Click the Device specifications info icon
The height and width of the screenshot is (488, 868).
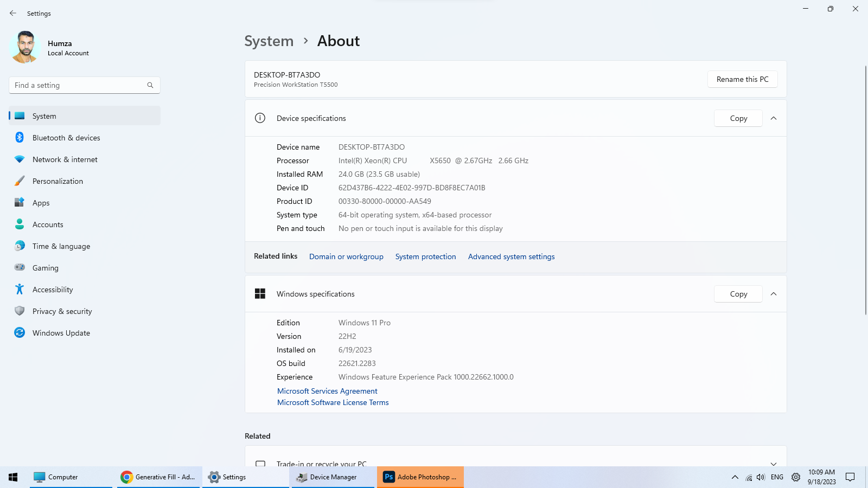(x=260, y=118)
